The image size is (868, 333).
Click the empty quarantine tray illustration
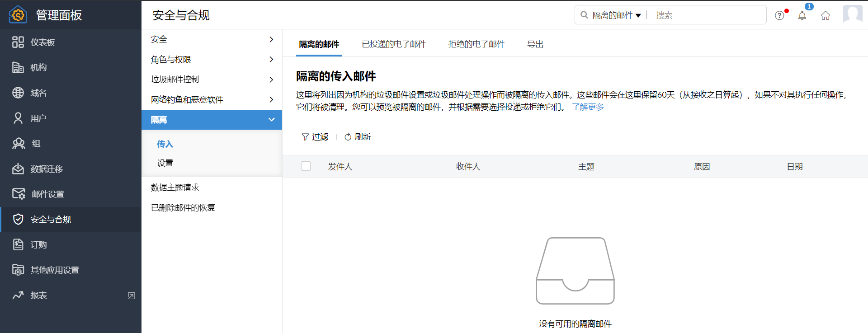coord(575,271)
